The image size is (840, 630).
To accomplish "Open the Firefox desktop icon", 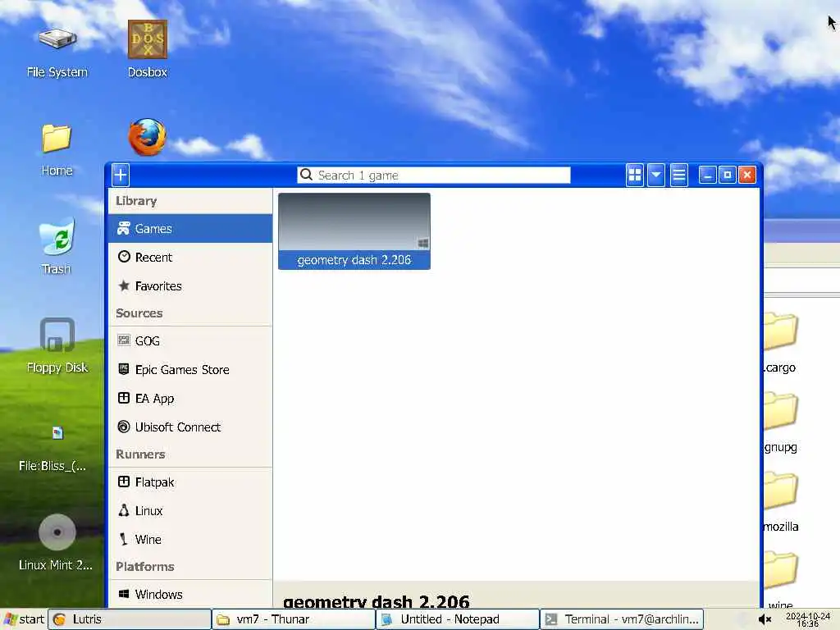I will (148, 137).
